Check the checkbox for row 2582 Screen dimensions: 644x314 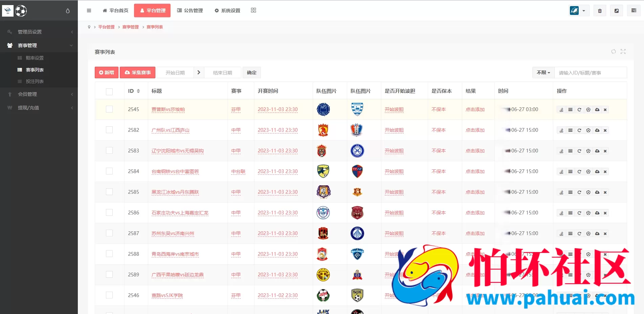point(109,130)
